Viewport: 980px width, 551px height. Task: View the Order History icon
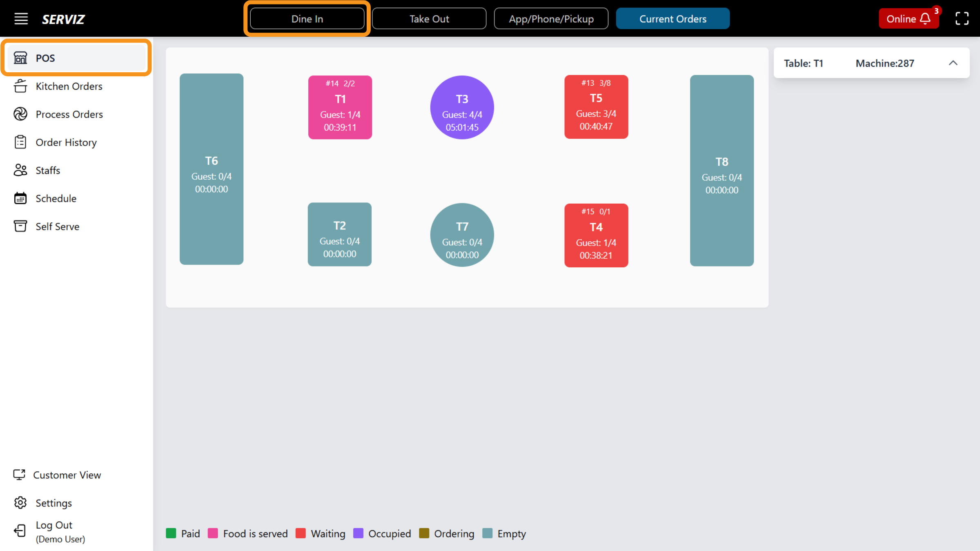tap(20, 142)
